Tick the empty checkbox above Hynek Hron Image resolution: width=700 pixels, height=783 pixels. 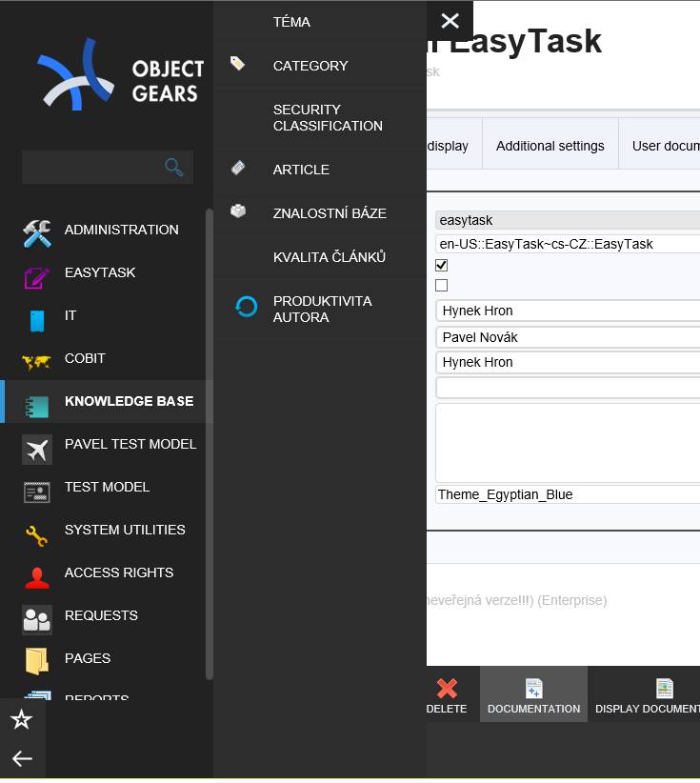441,285
